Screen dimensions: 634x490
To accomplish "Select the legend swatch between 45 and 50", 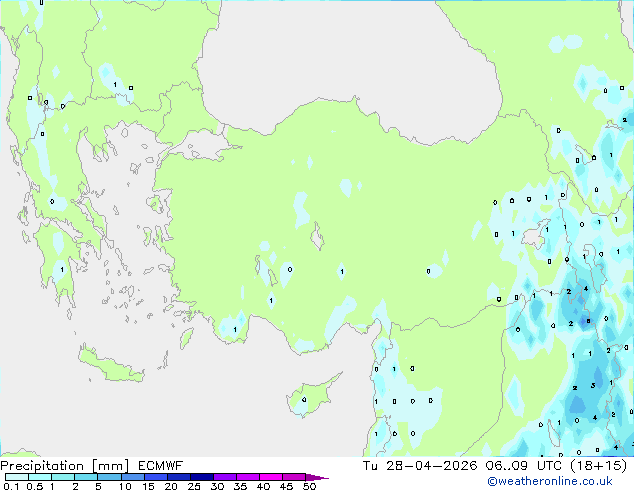I will 294,477.
